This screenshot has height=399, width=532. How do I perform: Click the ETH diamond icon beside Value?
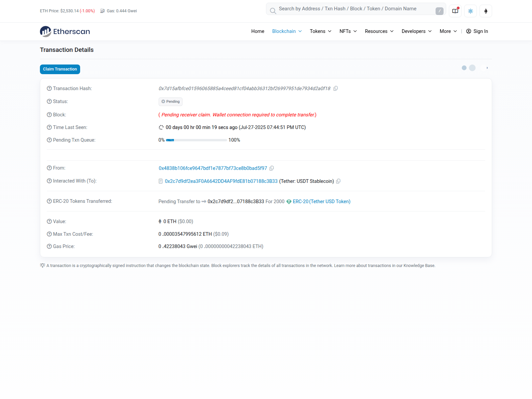click(x=160, y=221)
